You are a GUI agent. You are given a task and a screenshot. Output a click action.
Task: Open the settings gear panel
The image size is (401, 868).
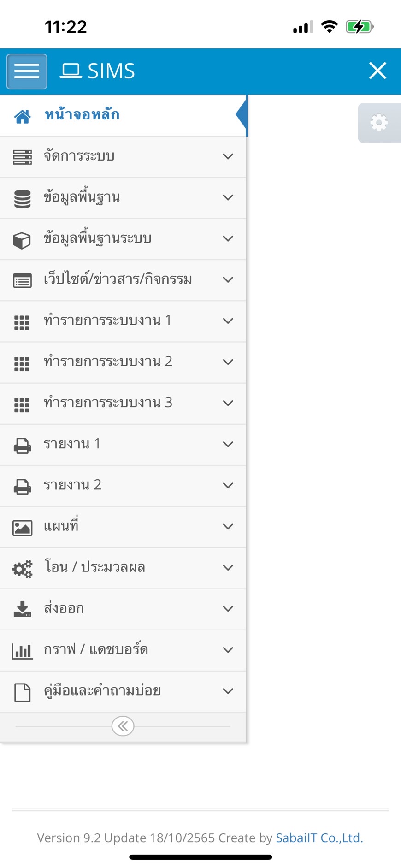(x=379, y=123)
